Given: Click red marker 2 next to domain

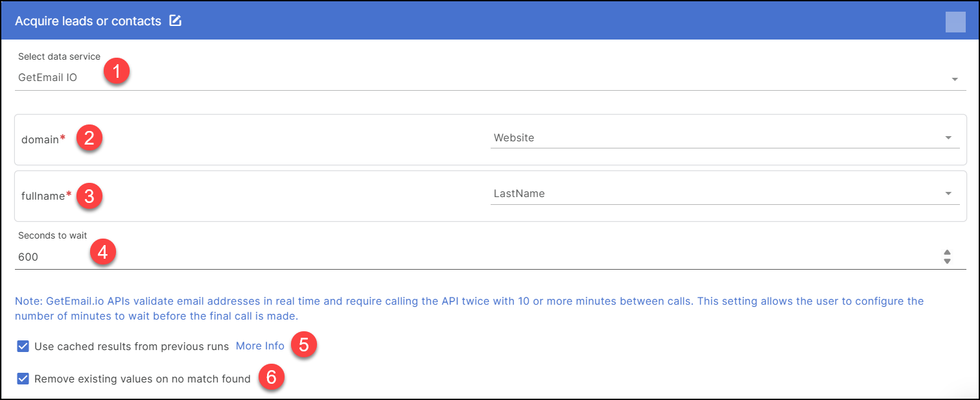Looking at the screenshot, I should tap(89, 138).
